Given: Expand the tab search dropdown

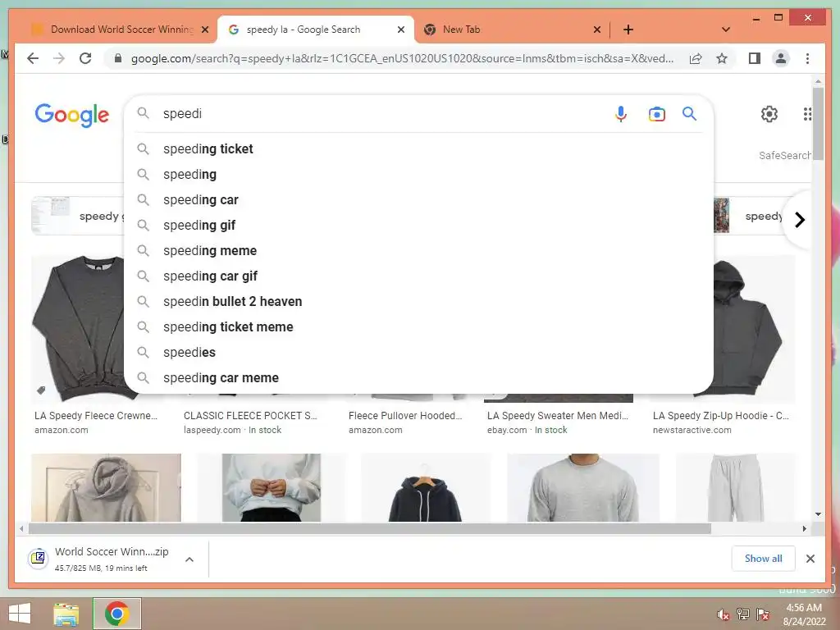Looking at the screenshot, I should pyautogui.click(x=726, y=30).
